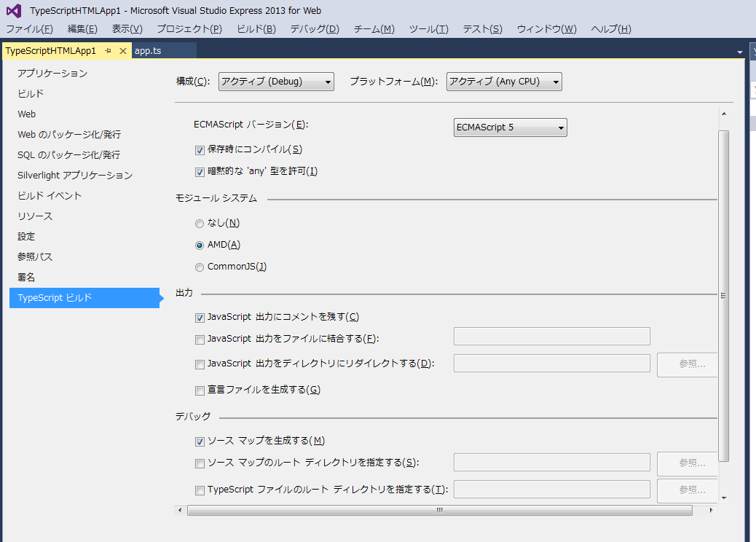
Task: Click the horizontal scrollbar right arrow
Action: [x=711, y=510]
